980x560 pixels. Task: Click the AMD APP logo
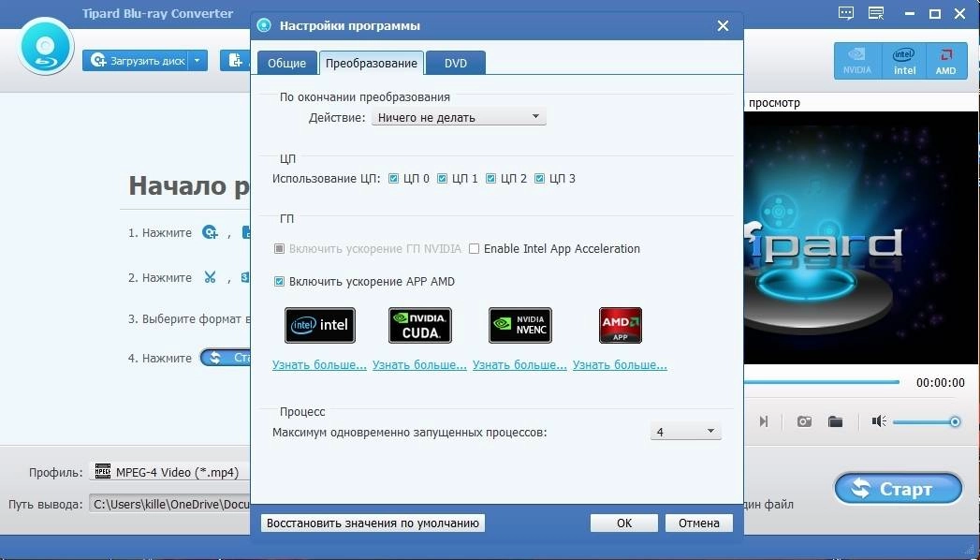point(620,325)
